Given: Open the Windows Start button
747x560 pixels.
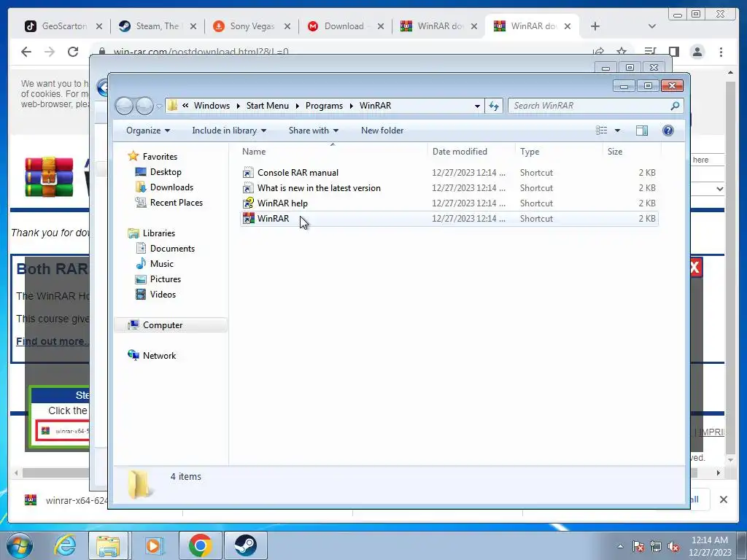Looking at the screenshot, I should point(20,545).
